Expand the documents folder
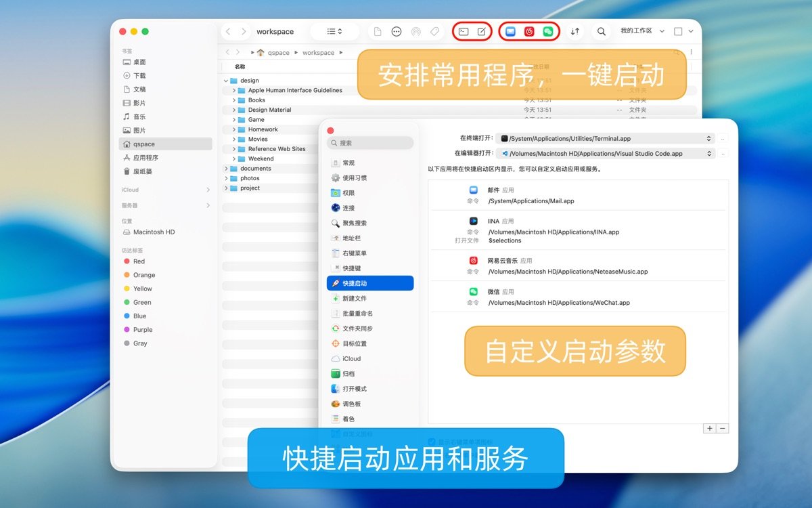812x508 pixels. pos(226,169)
